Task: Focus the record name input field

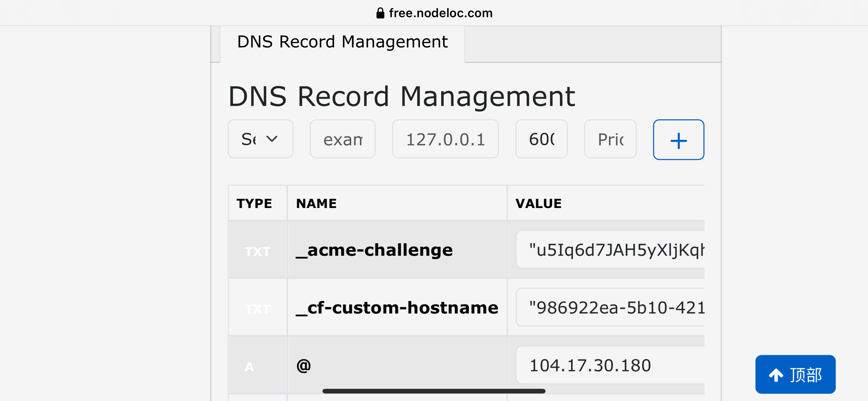Action: tap(342, 139)
